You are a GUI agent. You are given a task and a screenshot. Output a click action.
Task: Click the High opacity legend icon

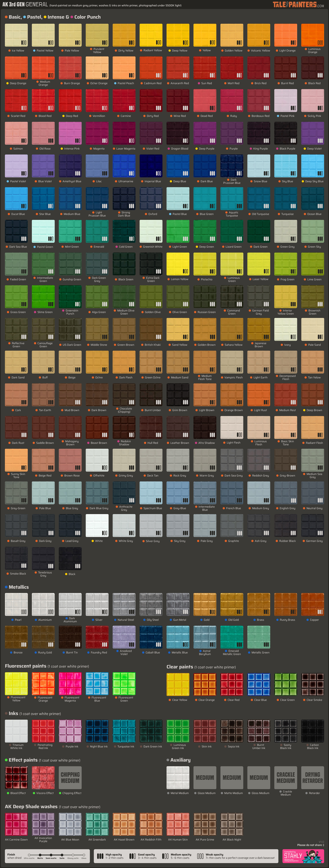pyautogui.click(x=100, y=856)
